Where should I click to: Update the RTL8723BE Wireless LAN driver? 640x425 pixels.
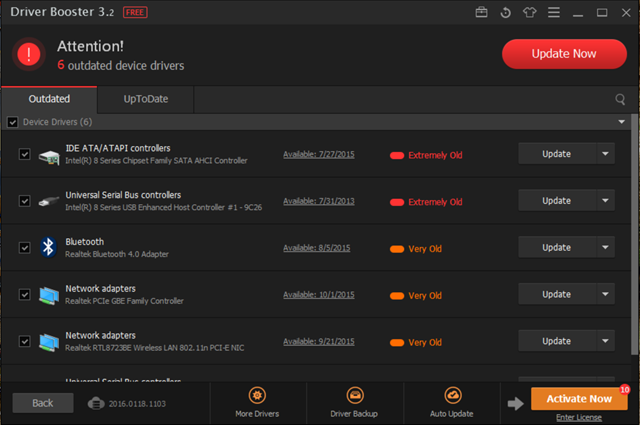557,340
